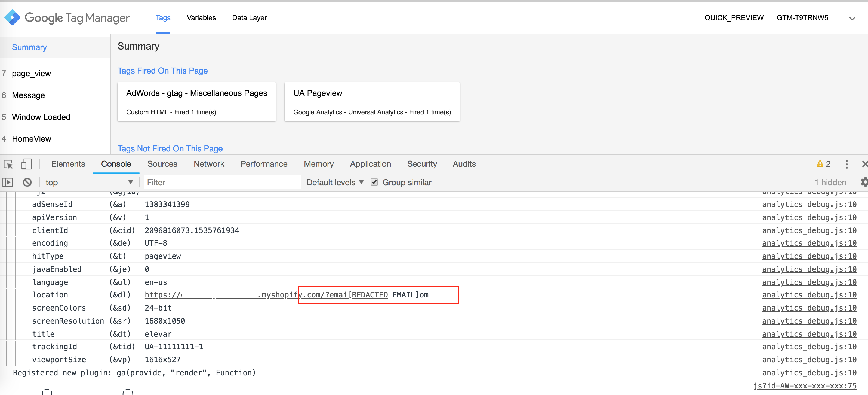Open analytics_debug.js:10 link on adSenseId row
This screenshot has width=868, height=395.
coord(809,204)
